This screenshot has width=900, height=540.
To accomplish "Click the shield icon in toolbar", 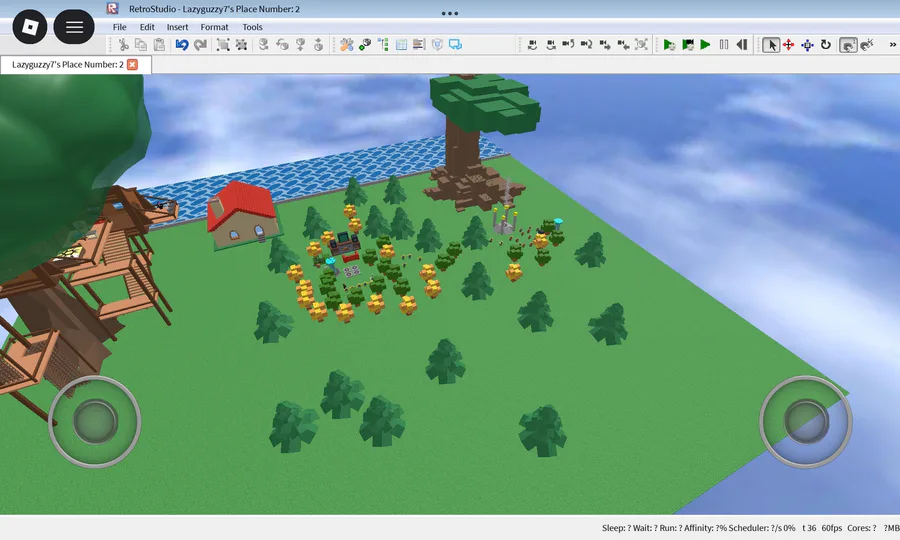I will [x=437, y=45].
